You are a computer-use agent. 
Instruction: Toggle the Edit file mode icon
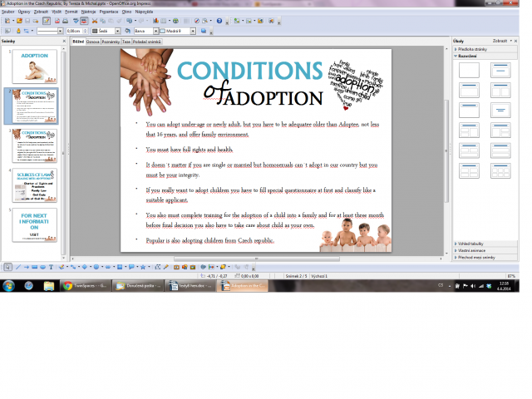47,21
